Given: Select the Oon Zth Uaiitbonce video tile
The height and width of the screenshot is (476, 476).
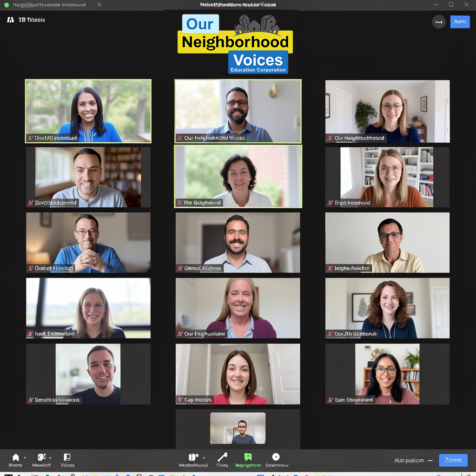Looking at the screenshot, I should [x=387, y=308].
